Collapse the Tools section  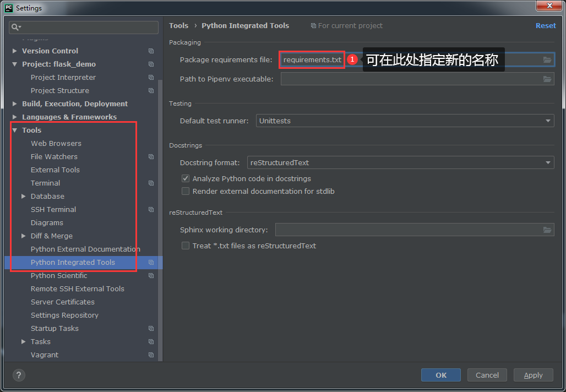coord(14,130)
